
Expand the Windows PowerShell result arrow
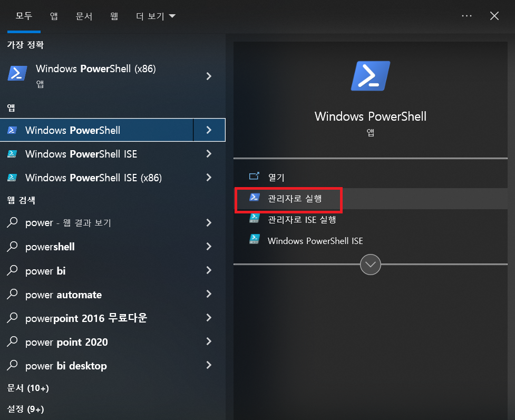[x=210, y=130]
